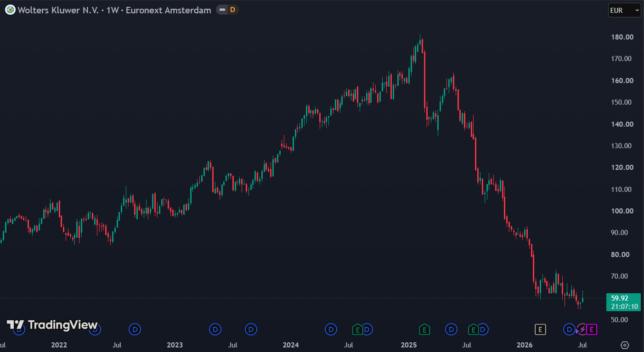Open the EUR currency dropdown
The width and height of the screenshot is (644, 352).
(624, 10)
